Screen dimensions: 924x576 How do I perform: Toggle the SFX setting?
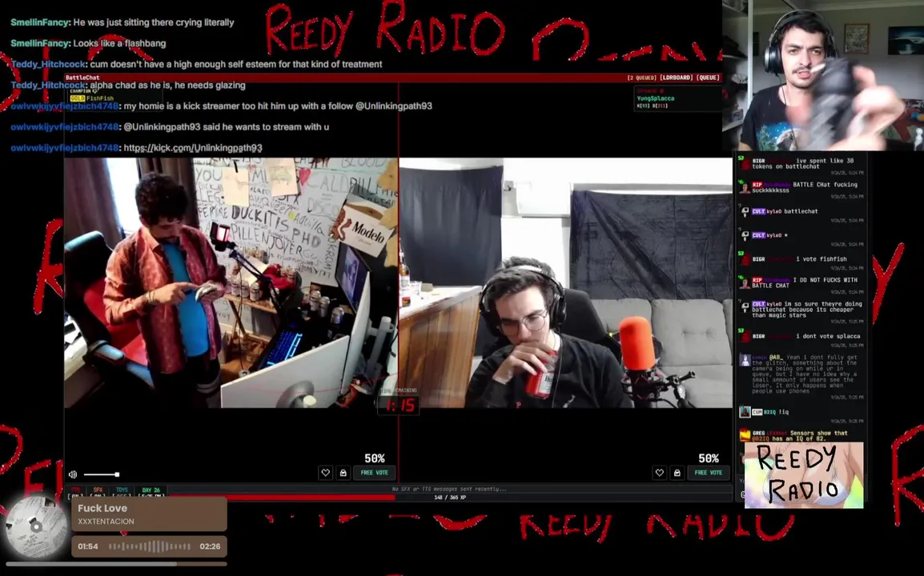(x=97, y=490)
